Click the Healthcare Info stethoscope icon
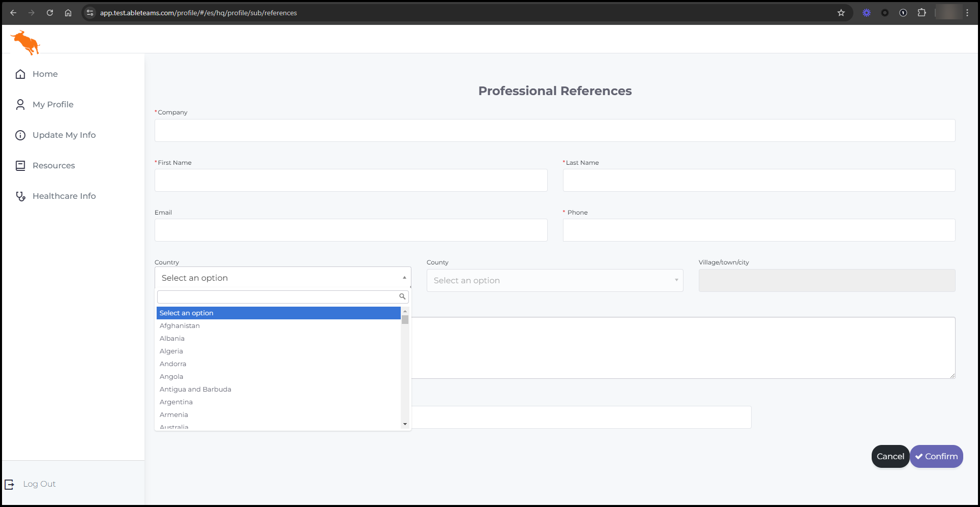Viewport: 980px width, 507px height. tap(20, 196)
